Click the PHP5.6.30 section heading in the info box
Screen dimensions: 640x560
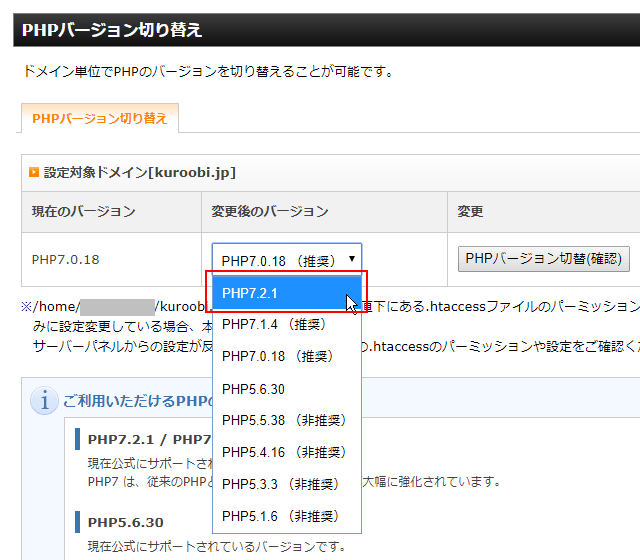pos(126,522)
